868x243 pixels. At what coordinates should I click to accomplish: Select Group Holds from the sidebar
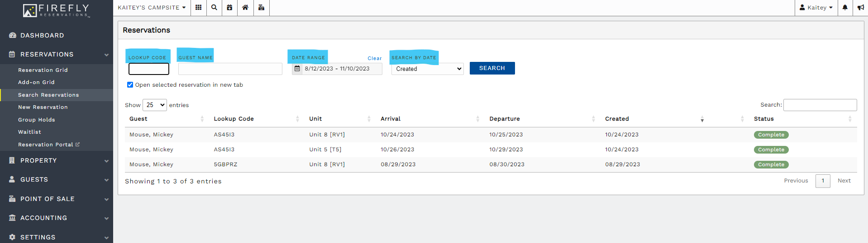point(37,120)
